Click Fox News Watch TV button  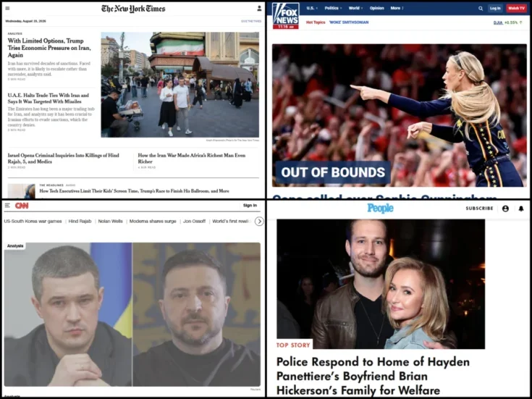tap(516, 8)
